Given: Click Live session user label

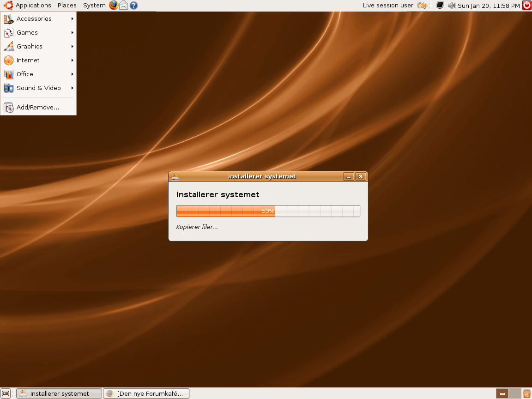Looking at the screenshot, I should pos(388,6).
